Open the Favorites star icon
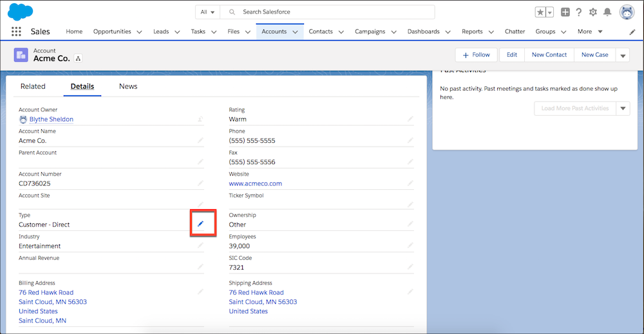Screen dimensions: 644x334 (540, 12)
